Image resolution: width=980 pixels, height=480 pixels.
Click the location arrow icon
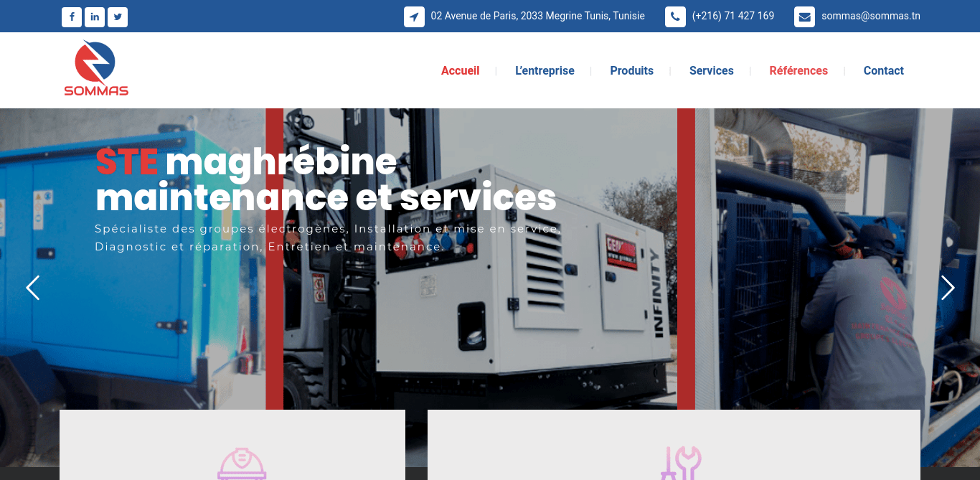[x=414, y=17]
